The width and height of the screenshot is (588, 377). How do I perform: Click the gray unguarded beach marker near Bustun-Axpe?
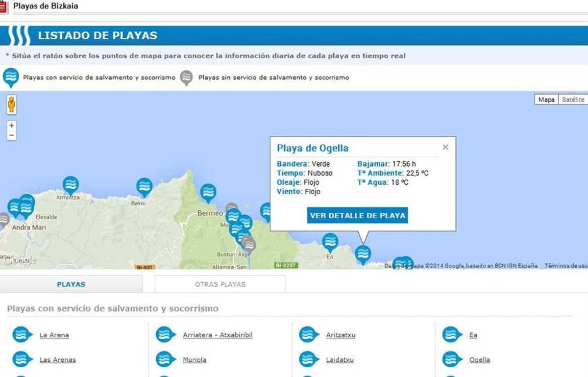(249, 244)
